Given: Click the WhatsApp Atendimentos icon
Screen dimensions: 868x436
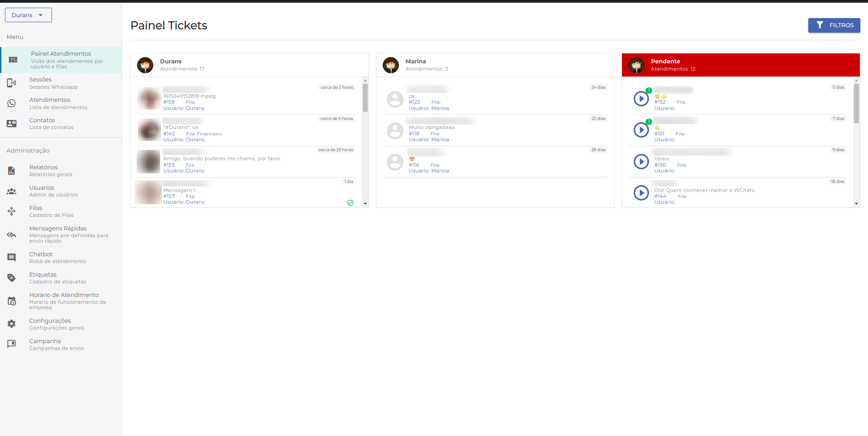Looking at the screenshot, I should tap(11, 103).
